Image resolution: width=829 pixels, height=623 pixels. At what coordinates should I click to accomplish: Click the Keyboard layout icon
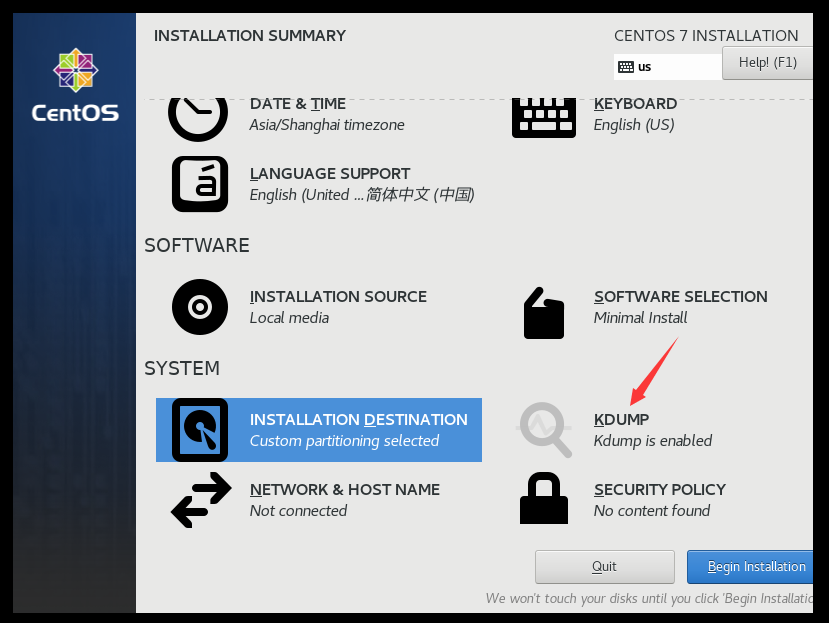pos(544,118)
